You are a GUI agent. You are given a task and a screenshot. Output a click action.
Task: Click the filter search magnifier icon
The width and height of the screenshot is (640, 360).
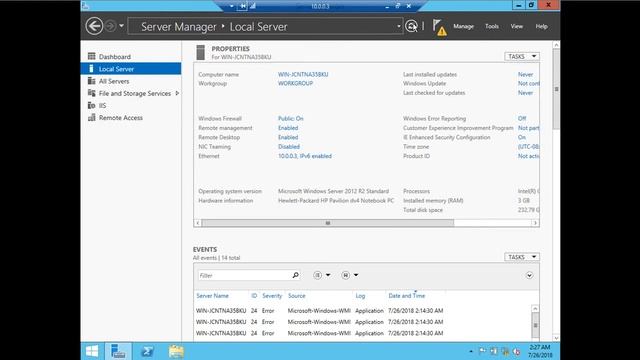296,275
